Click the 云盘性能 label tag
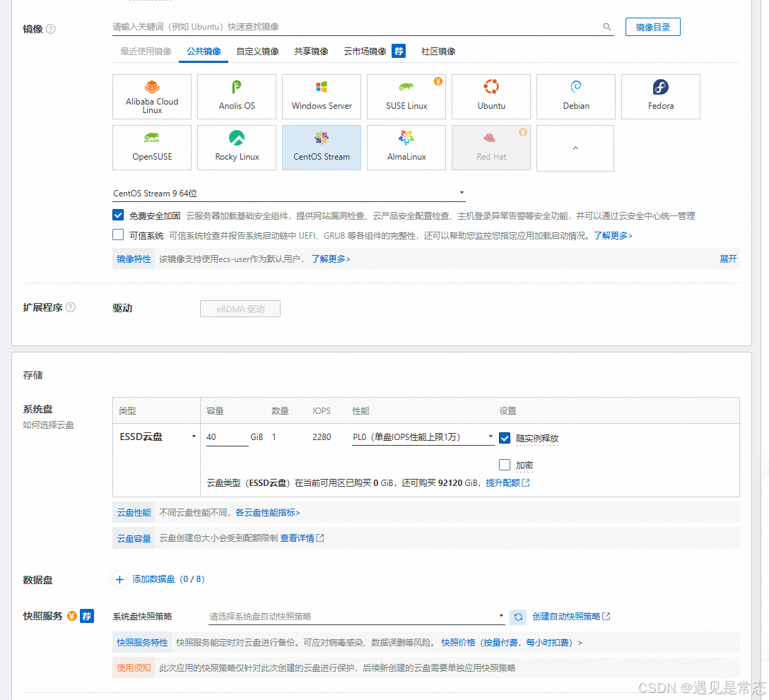 point(134,512)
